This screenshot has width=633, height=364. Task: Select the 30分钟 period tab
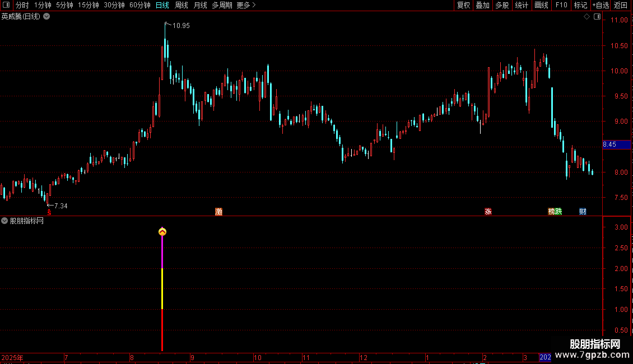coord(114,5)
